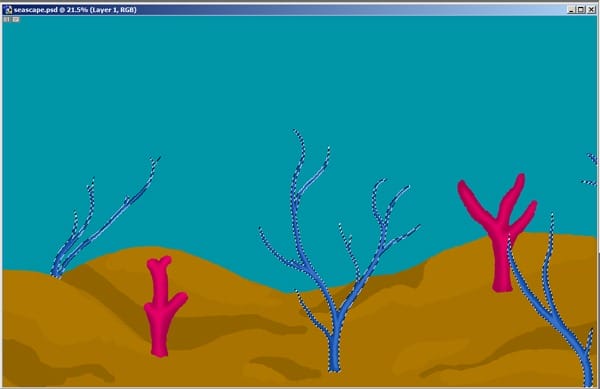Click the Photoshop document icon in title bar

coord(8,10)
